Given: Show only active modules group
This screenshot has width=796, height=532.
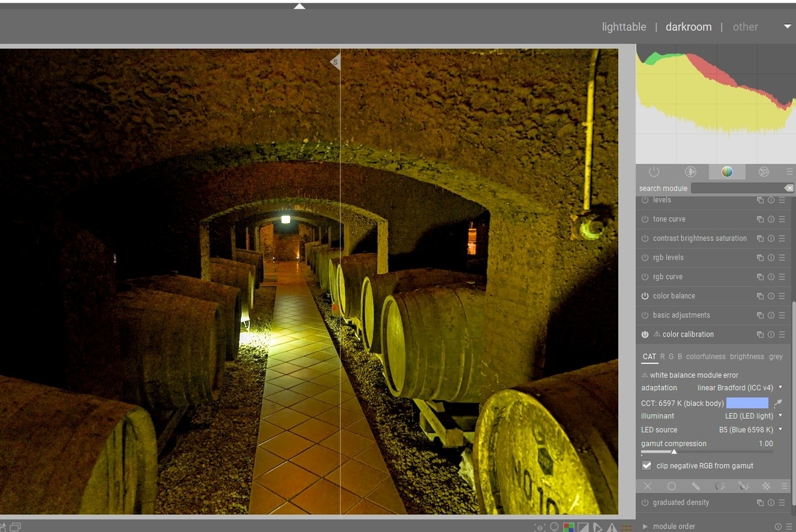Looking at the screenshot, I should tap(654, 172).
